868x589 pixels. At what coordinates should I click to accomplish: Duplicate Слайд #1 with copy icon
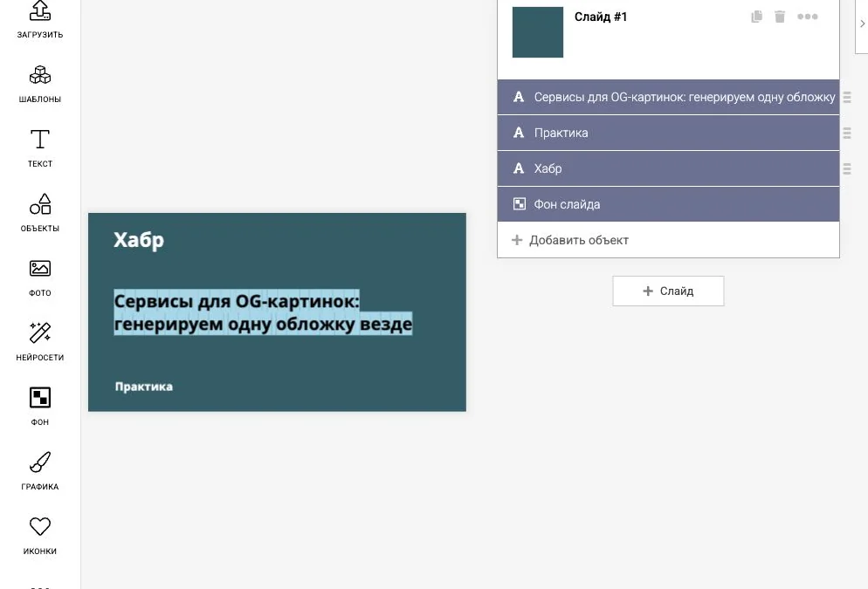756,17
